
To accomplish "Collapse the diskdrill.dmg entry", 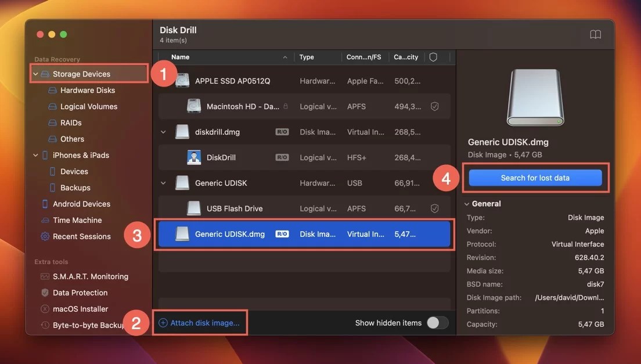I will click(x=163, y=132).
